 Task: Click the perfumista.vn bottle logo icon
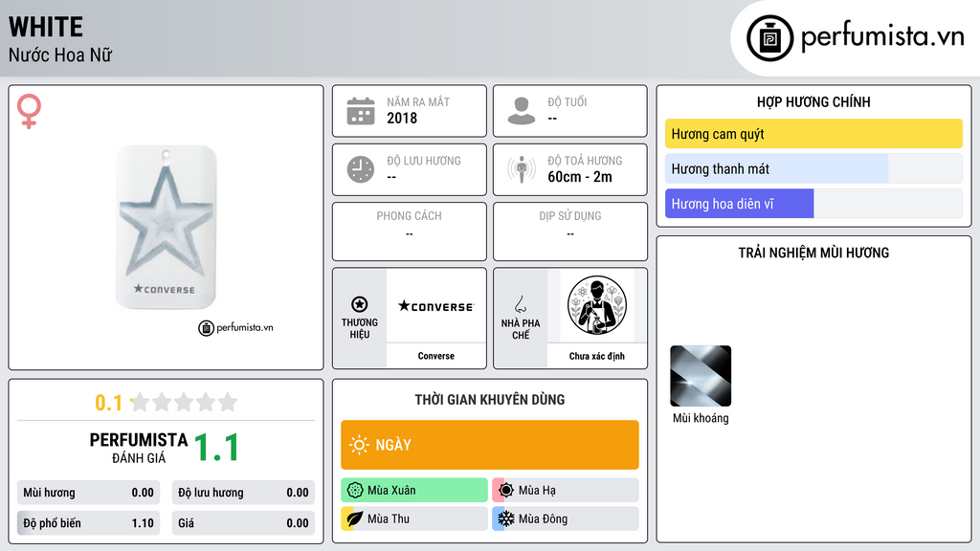769,38
